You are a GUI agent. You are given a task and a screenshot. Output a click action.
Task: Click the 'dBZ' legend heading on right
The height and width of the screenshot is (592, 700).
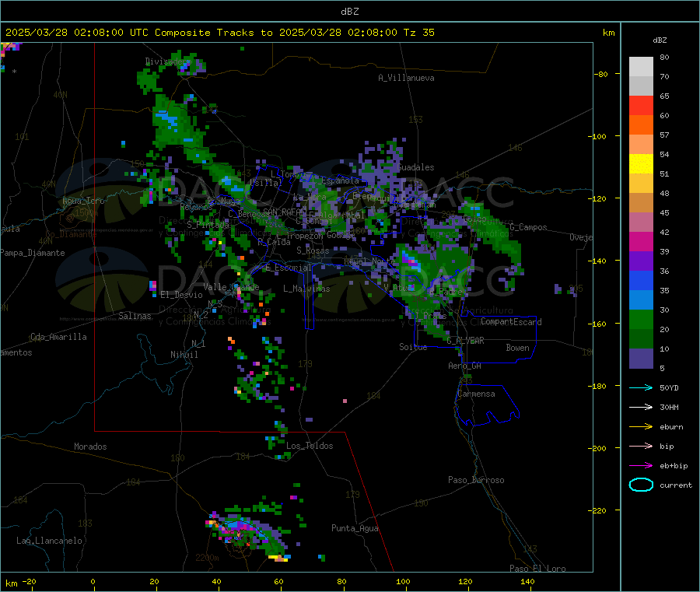pos(660,40)
